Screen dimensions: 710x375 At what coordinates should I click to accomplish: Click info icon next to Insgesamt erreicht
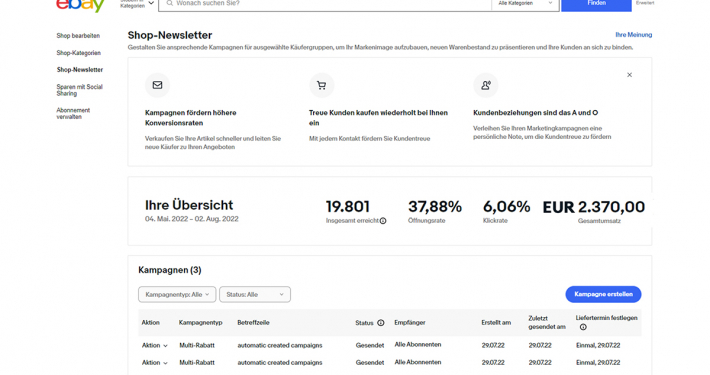click(383, 221)
